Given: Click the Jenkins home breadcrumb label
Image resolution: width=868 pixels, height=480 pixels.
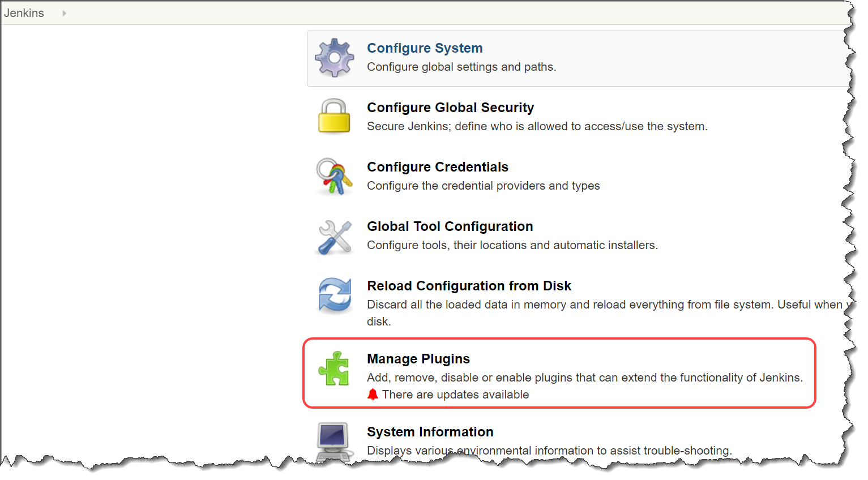Looking at the screenshot, I should (x=24, y=12).
